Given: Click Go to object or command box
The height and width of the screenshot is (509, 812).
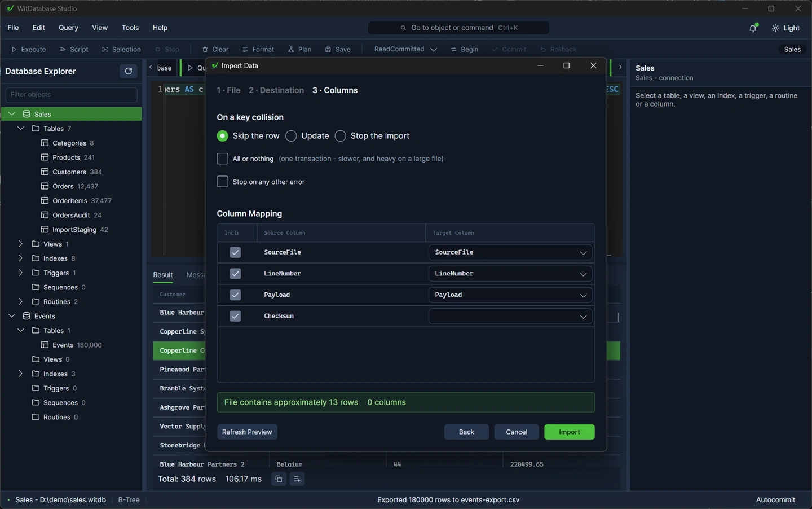Looking at the screenshot, I should tap(458, 28).
